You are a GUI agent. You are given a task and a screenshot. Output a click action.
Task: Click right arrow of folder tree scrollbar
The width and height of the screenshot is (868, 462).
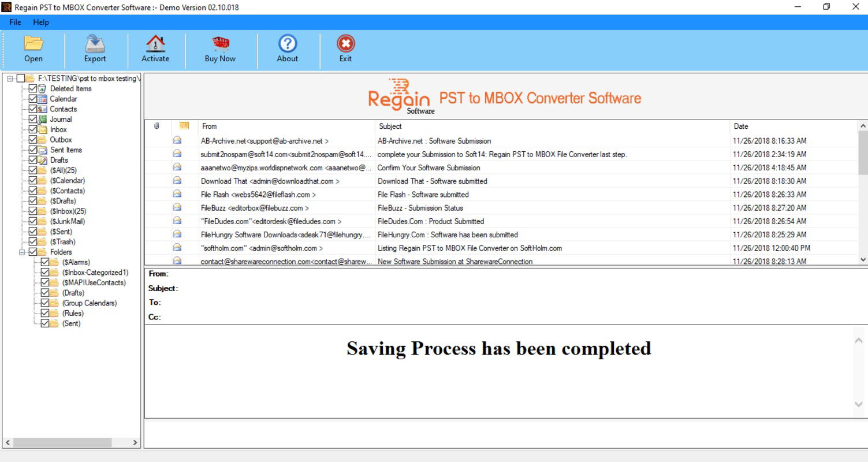point(136,442)
